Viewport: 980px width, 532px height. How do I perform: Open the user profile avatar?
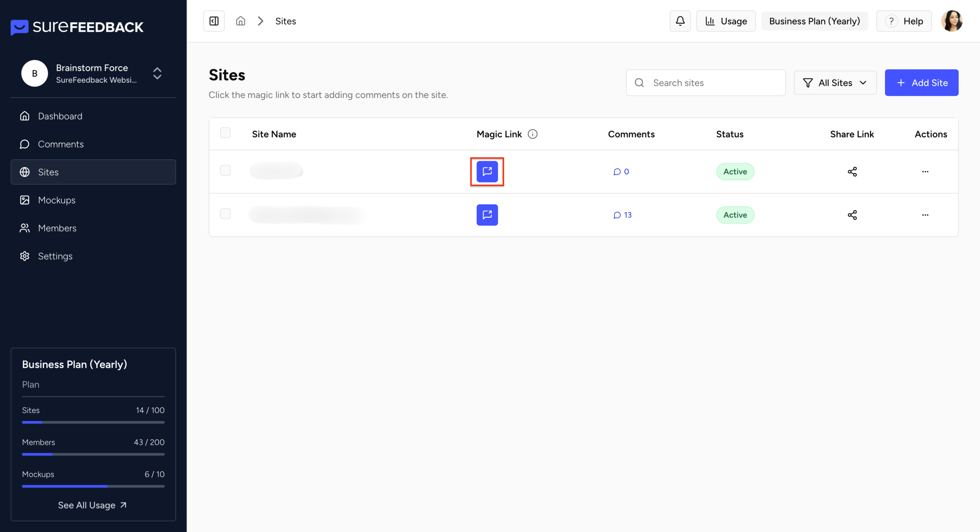tap(952, 21)
